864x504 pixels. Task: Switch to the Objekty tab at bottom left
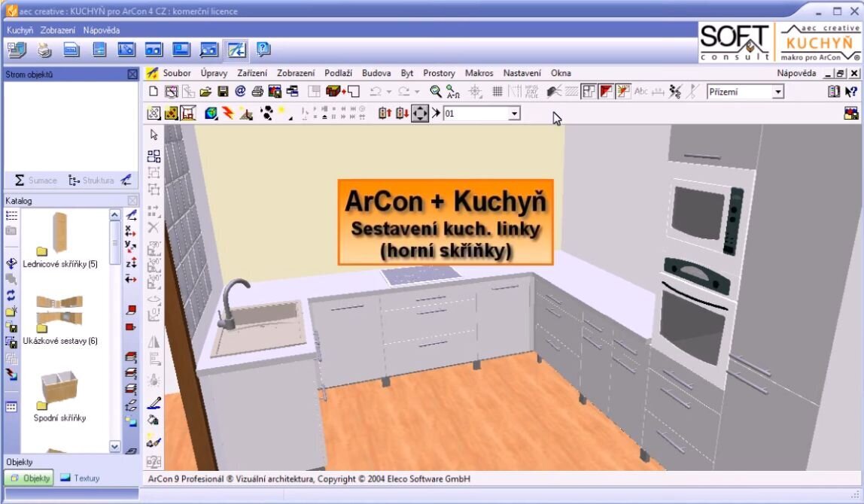click(x=29, y=477)
